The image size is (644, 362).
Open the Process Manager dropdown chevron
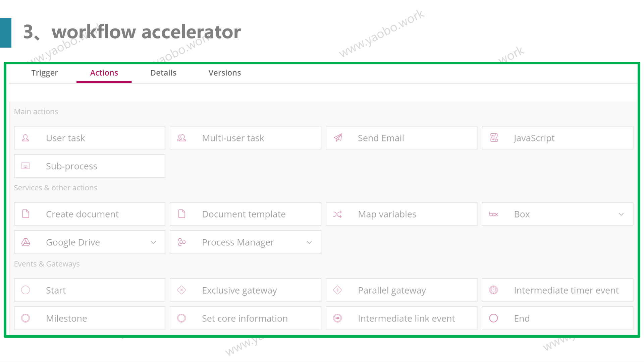click(x=309, y=242)
